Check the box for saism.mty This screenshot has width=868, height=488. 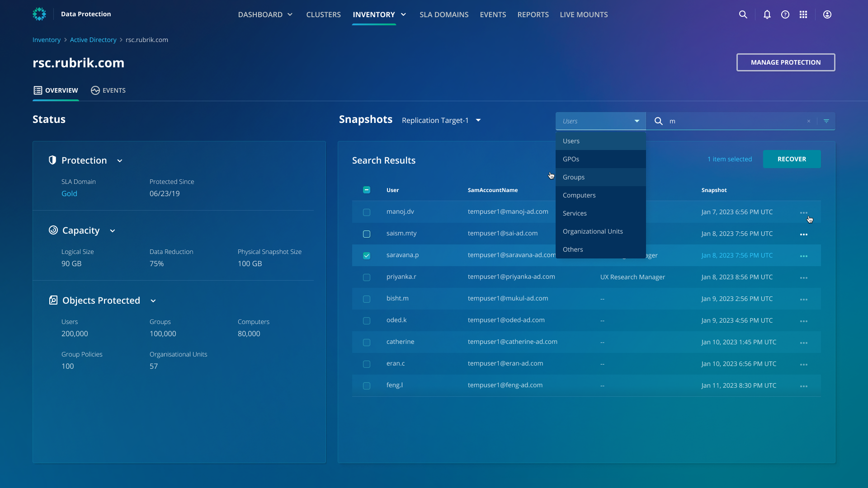[367, 234]
